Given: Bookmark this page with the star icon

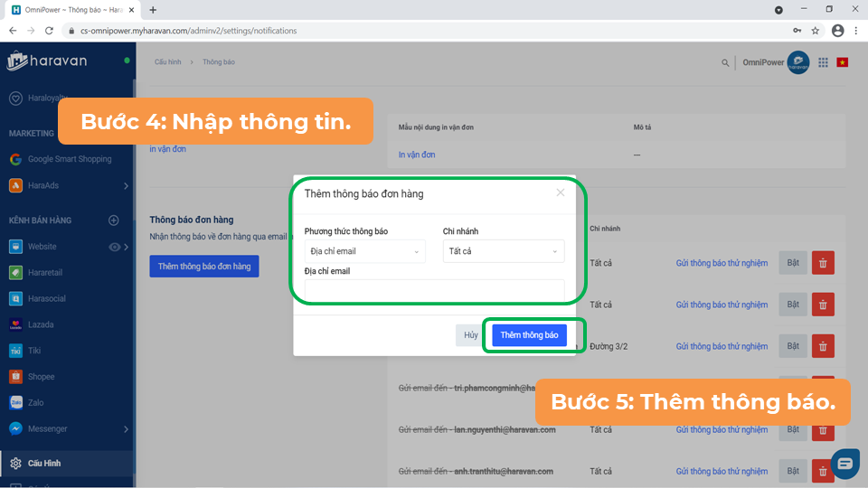Looking at the screenshot, I should 816,31.
